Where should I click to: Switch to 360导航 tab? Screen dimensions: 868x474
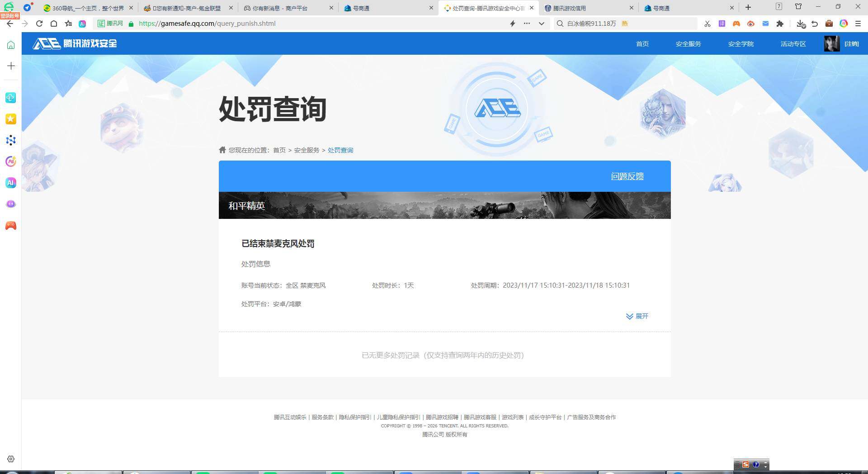click(x=88, y=8)
